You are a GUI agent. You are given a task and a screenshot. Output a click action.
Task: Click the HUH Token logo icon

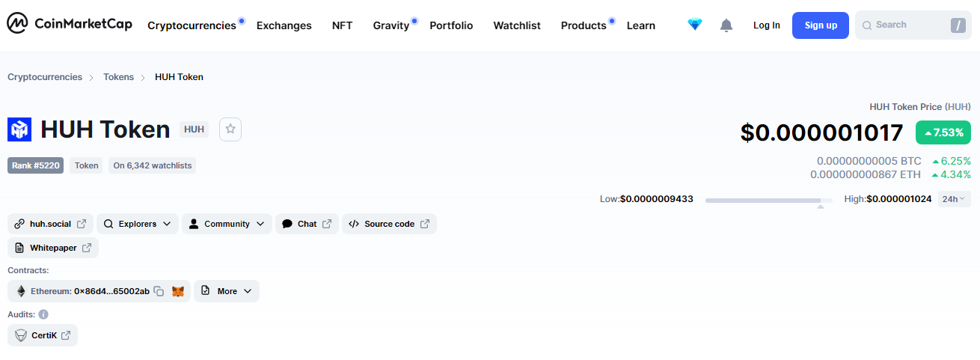[19, 129]
